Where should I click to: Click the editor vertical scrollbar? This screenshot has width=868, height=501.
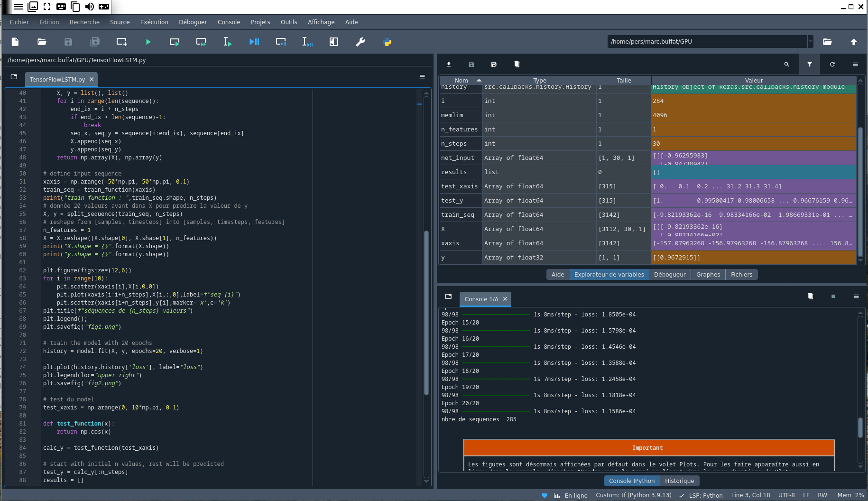(426, 313)
